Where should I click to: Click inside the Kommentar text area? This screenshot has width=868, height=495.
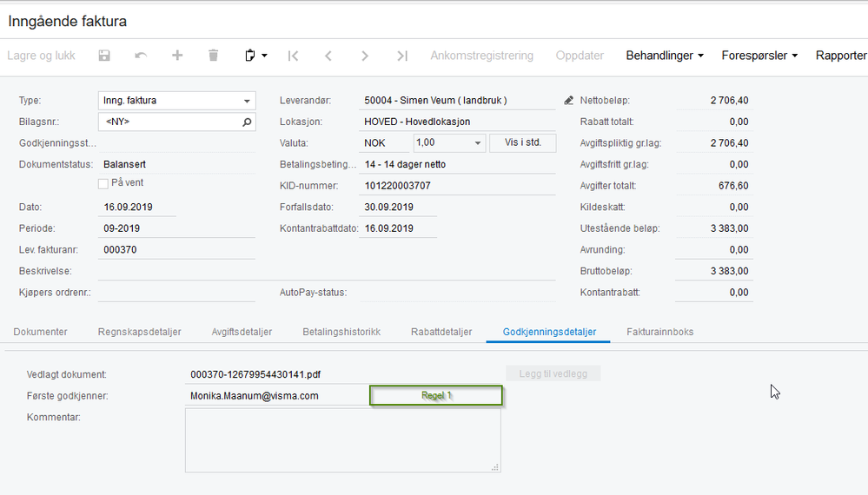[342, 440]
